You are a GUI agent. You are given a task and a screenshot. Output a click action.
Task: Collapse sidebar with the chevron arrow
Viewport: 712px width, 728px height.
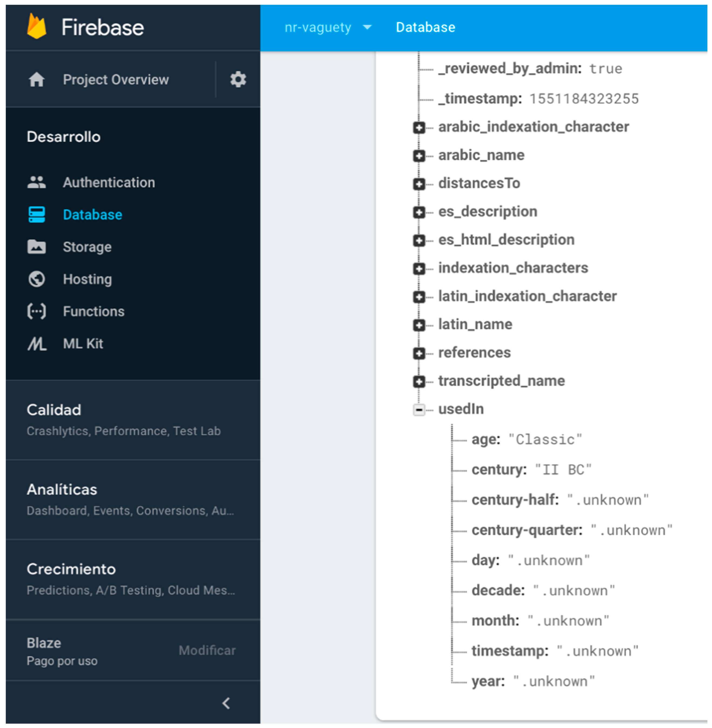[226, 703]
